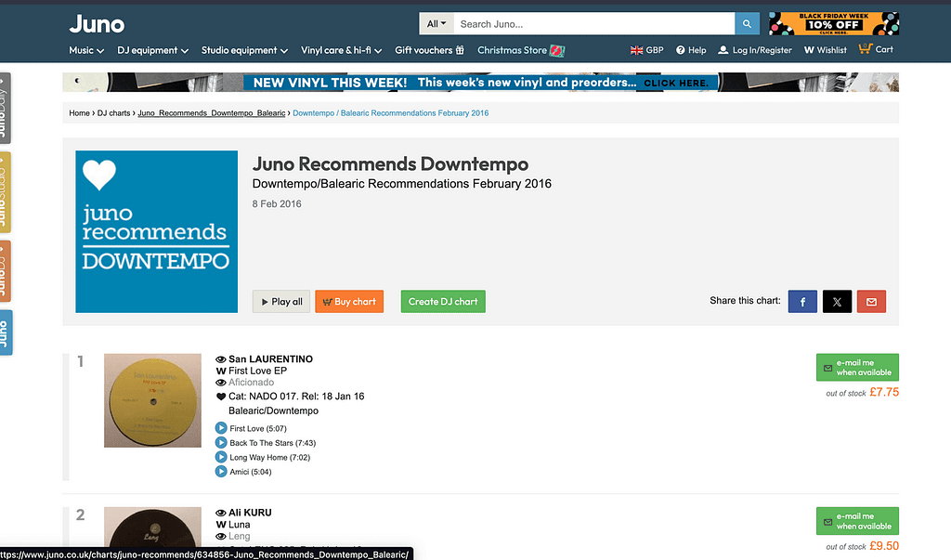Screen dimensions: 951x560
Task: Click the orange Buy chart button
Action: tap(349, 302)
